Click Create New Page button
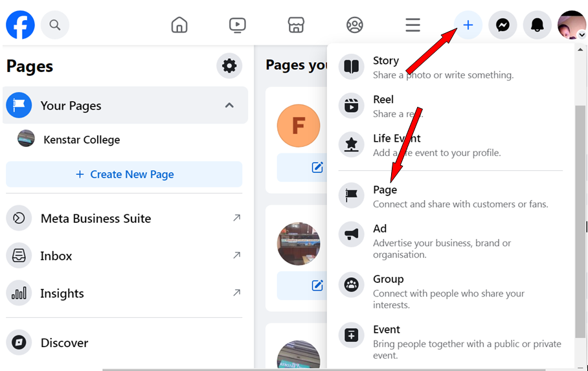Image resolution: width=588 pixels, height=371 pixels. [124, 174]
